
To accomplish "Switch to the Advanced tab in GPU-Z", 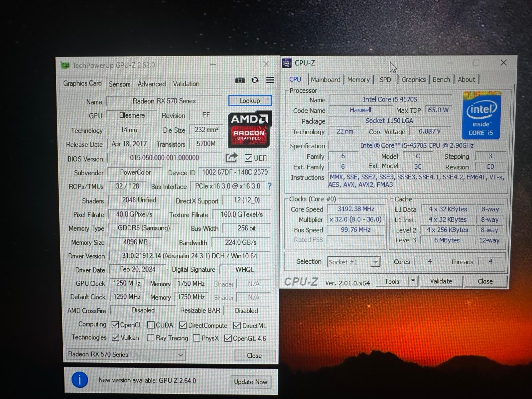I will [x=152, y=84].
